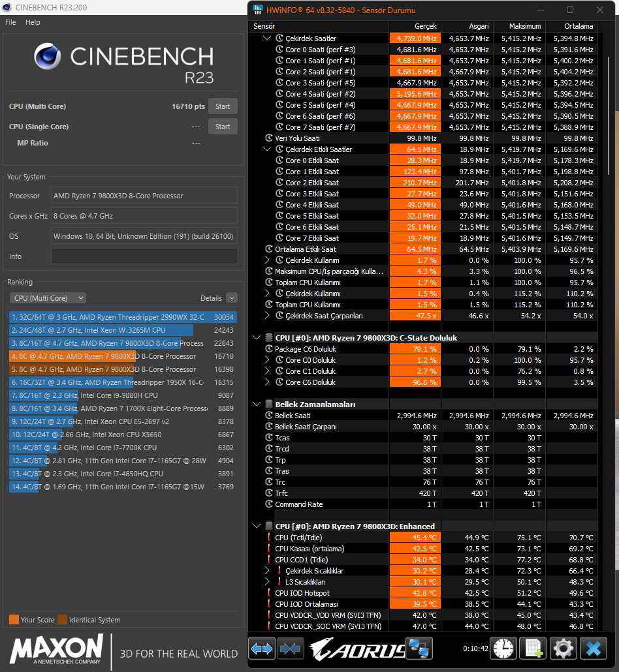Click the clock icon beside Trfc
Viewport: 619px width, 672px height.
(269, 493)
